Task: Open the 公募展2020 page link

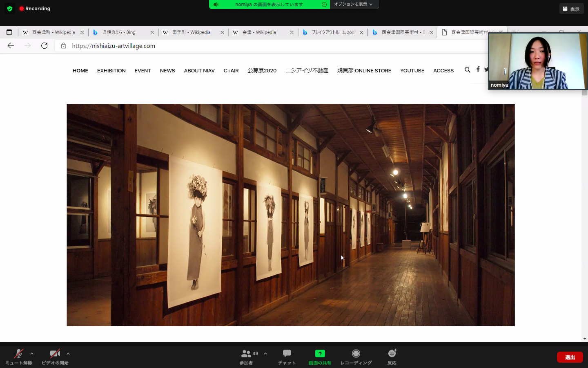Action: coord(262,71)
